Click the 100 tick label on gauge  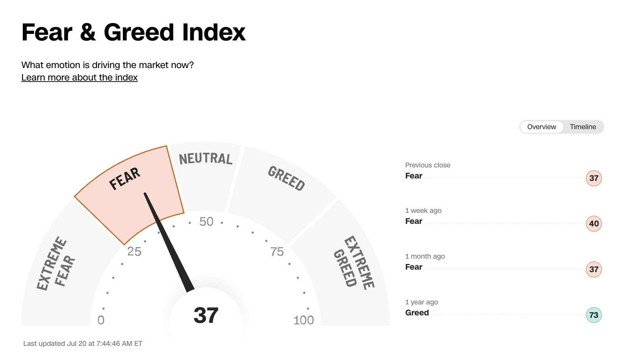click(304, 320)
